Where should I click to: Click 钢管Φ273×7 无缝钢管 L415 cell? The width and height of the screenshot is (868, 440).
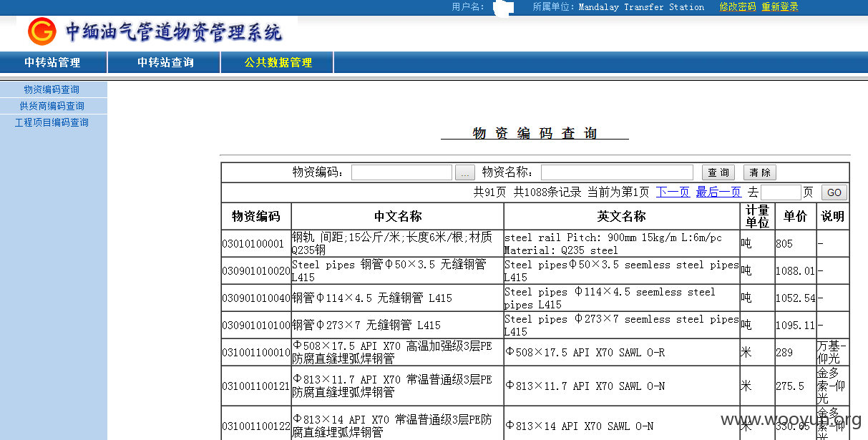click(x=398, y=326)
